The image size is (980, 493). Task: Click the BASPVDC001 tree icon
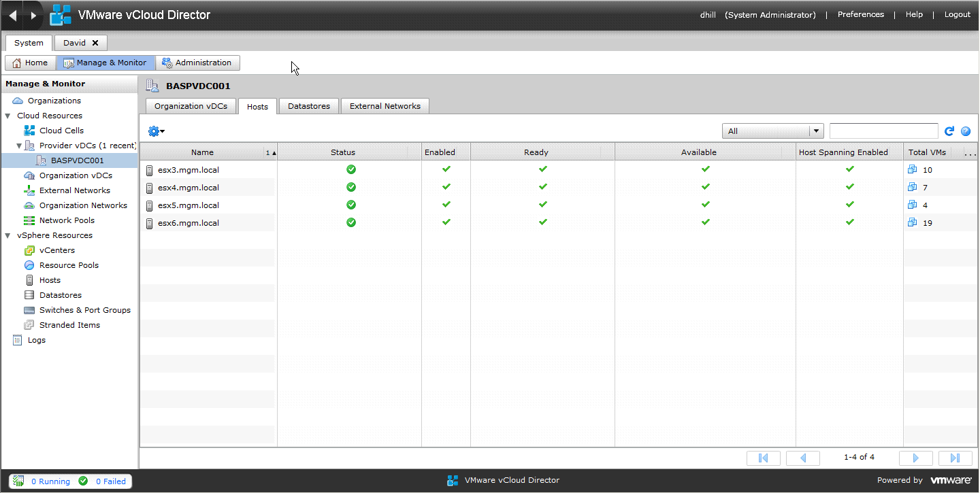tap(41, 160)
